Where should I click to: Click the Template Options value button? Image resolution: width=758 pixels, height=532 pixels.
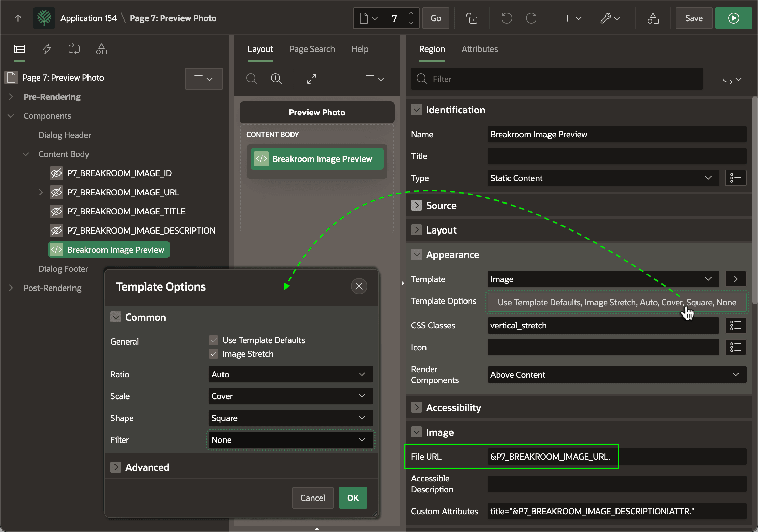pyautogui.click(x=617, y=302)
